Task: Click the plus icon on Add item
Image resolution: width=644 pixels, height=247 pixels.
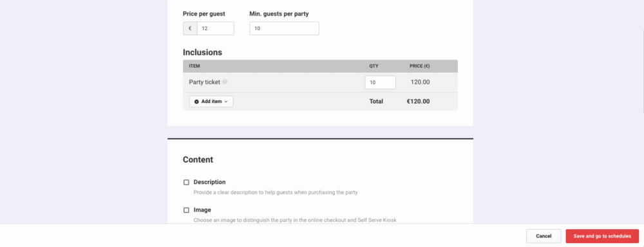Action: (x=196, y=102)
